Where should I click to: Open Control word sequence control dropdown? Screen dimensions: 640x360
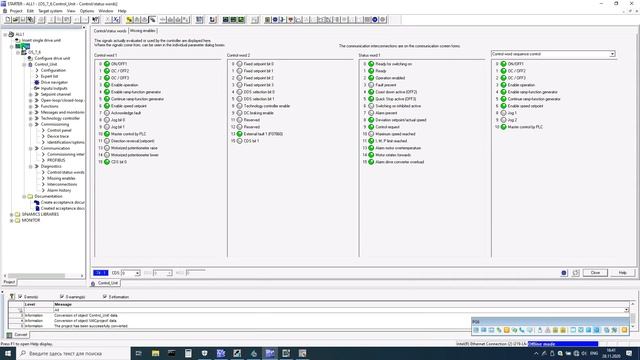coord(612,54)
